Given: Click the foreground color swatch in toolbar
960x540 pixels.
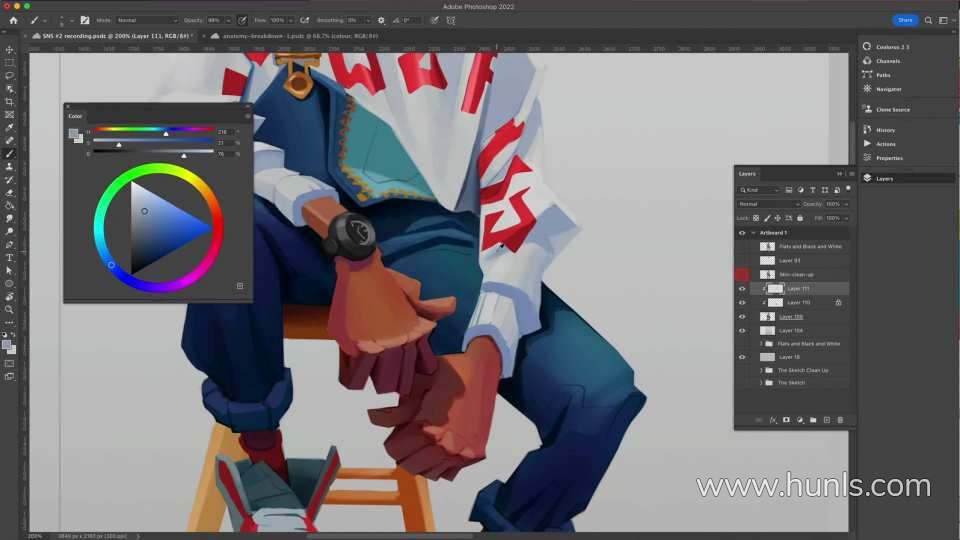Looking at the screenshot, I should (x=7, y=345).
